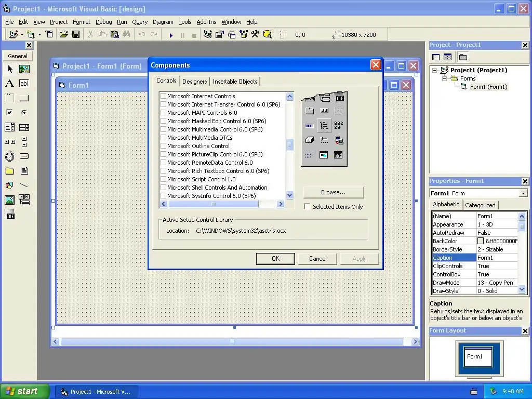Screen dimensions: 532x399
Task: Select the Frame tool in toolbox
Action: coord(10,98)
